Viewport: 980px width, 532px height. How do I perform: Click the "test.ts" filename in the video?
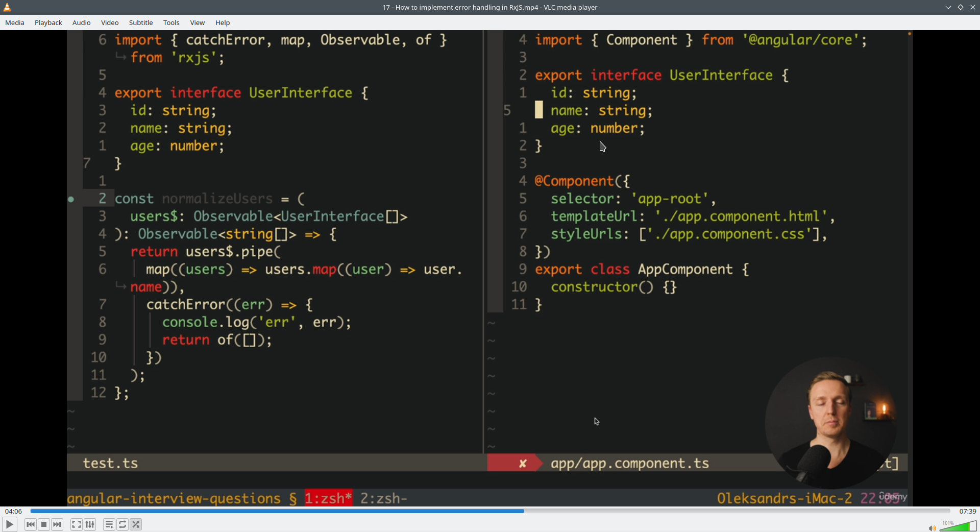pos(110,463)
